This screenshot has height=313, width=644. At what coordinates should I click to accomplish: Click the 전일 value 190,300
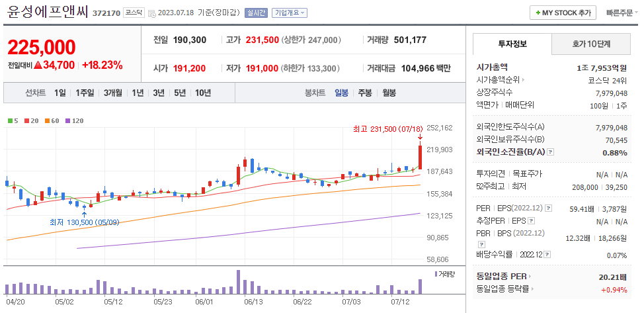tap(190, 40)
